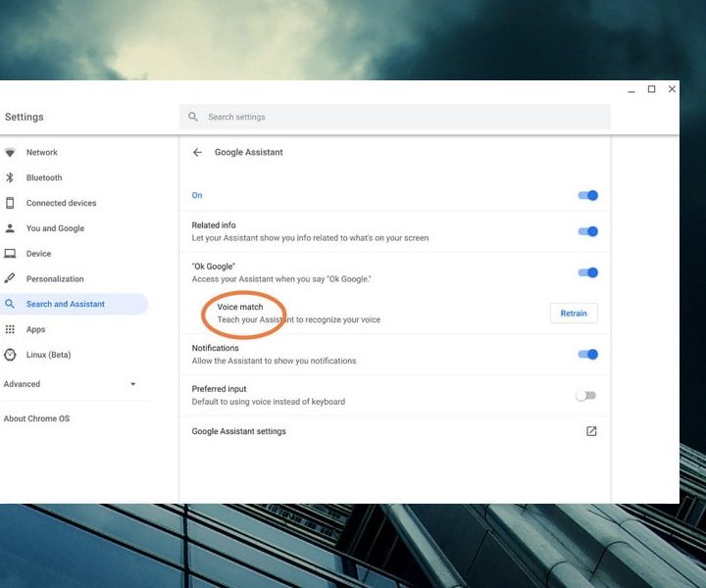The width and height of the screenshot is (706, 588).
Task: Click the Linux (Beta) icon
Action: [x=10, y=355]
